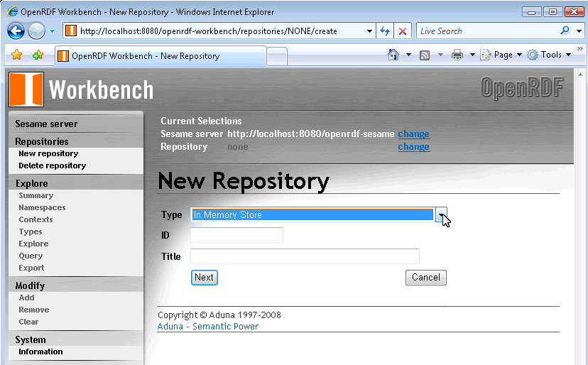This screenshot has width=588, height=365.
Task: Open the Page menu dropdown
Action: click(501, 55)
